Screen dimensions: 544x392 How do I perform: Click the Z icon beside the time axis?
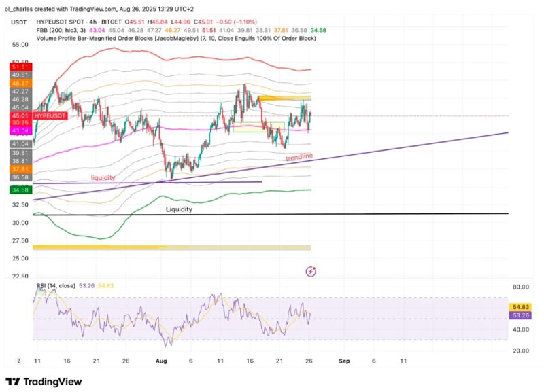point(18,361)
